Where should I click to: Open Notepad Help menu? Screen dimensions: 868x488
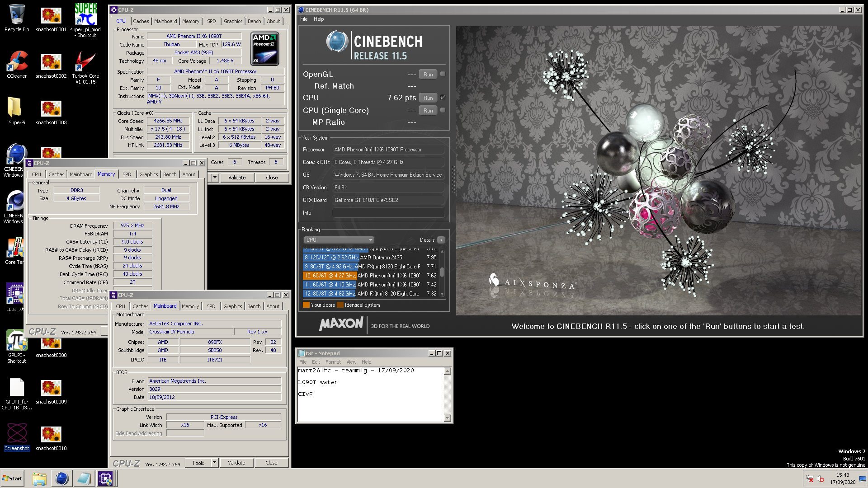pos(366,362)
